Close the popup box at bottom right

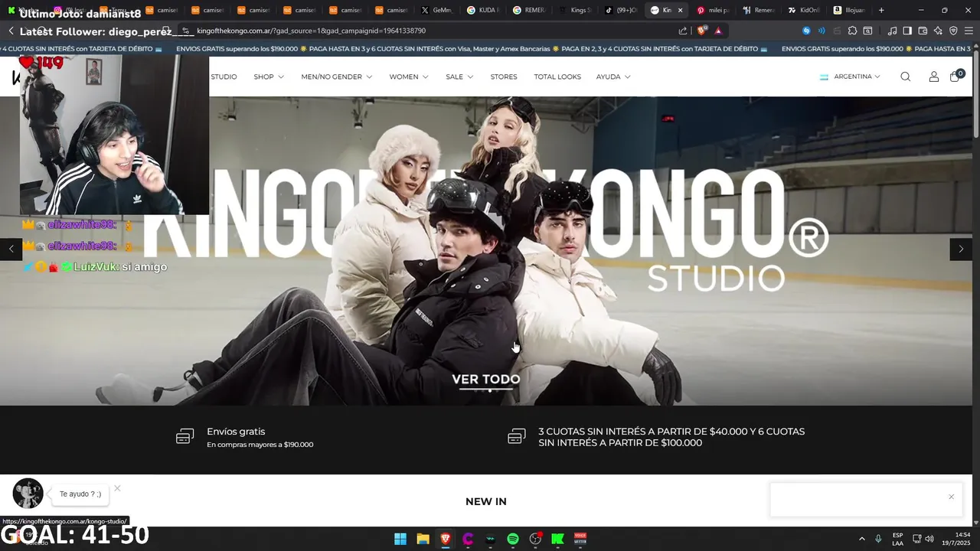[951, 497]
